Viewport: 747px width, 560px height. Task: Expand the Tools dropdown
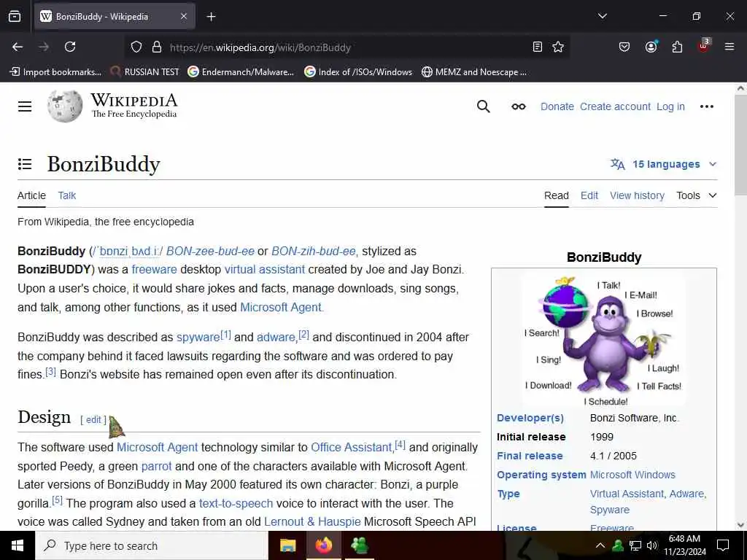(697, 195)
